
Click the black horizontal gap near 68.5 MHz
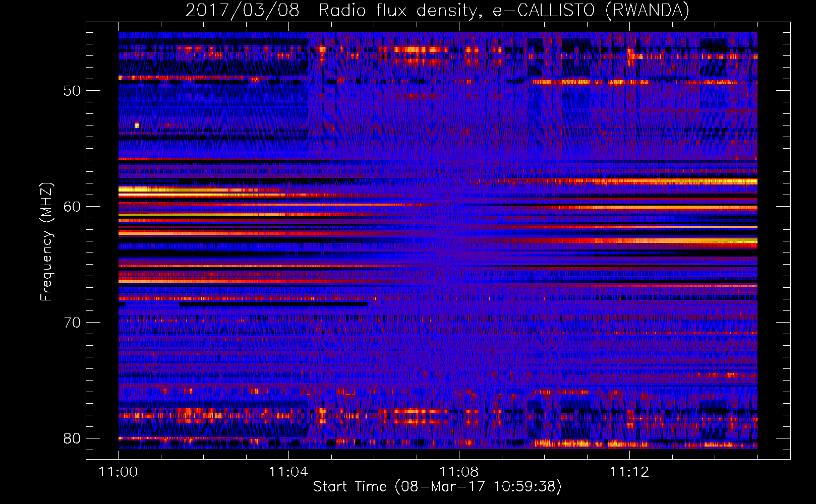tap(273, 304)
